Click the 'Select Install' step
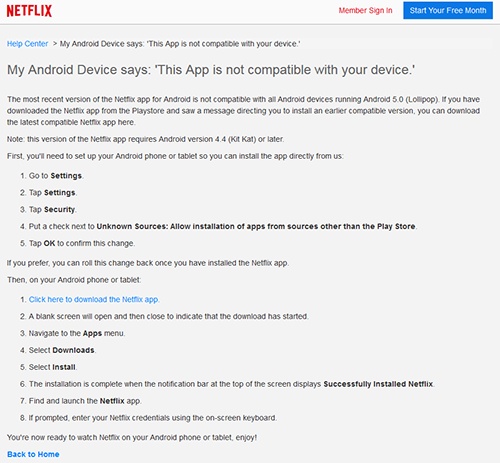The height and width of the screenshot is (463, 500). click(53, 367)
